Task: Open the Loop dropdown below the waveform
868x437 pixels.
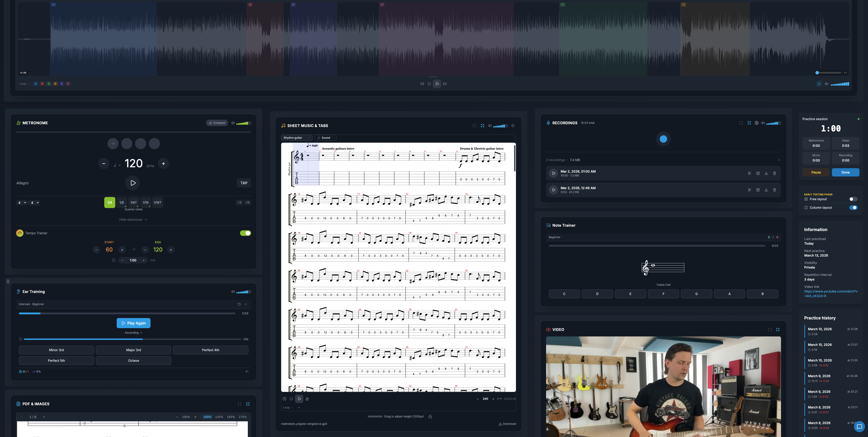Action: pyautogui.click(x=24, y=84)
